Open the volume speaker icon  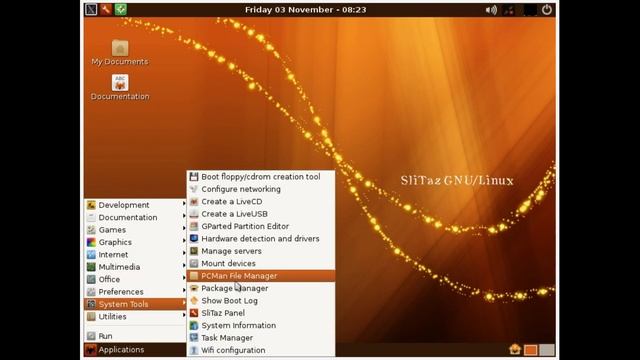pyautogui.click(x=491, y=10)
